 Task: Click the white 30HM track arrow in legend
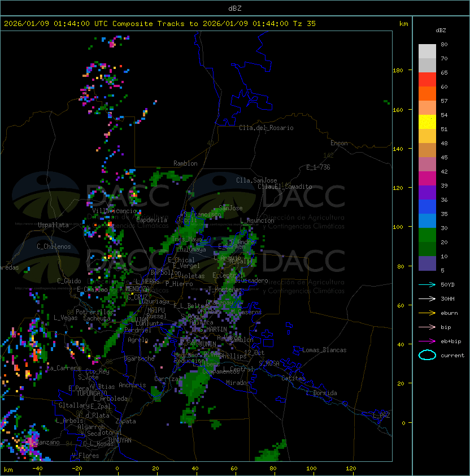427,298
